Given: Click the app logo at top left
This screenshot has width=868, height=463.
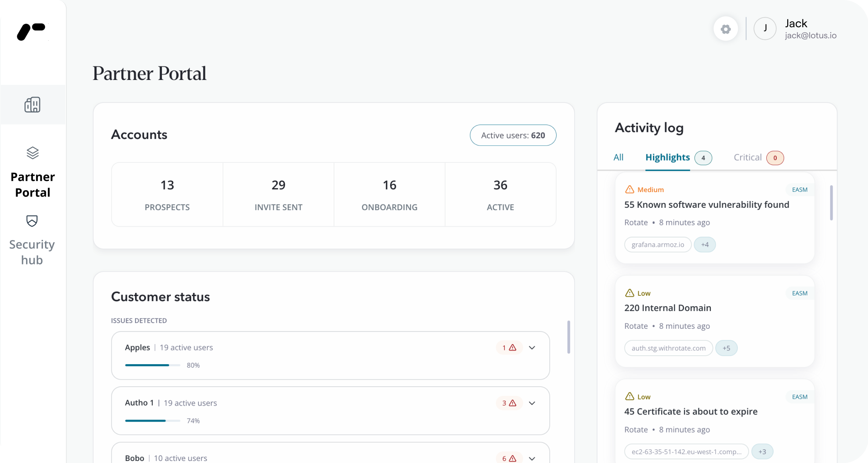Looking at the screenshot, I should click(31, 31).
